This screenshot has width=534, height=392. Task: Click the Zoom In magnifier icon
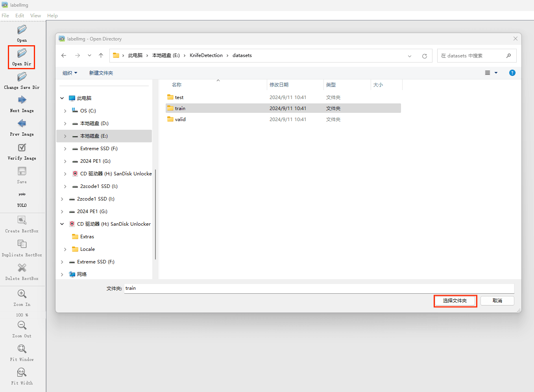(22, 294)
